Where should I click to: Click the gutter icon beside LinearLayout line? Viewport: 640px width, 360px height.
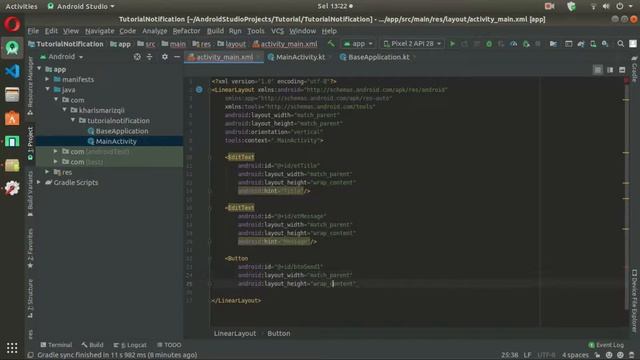tap(199, 89)
